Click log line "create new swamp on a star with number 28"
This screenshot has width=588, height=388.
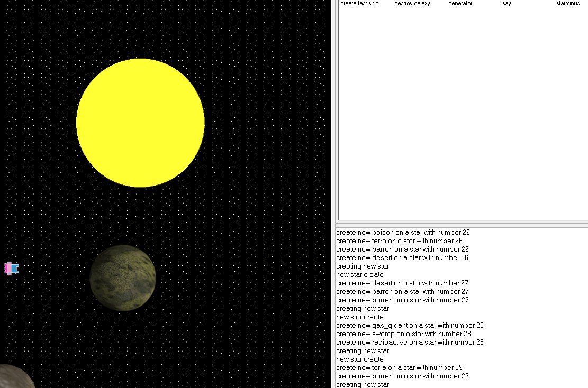coord(403,334)
